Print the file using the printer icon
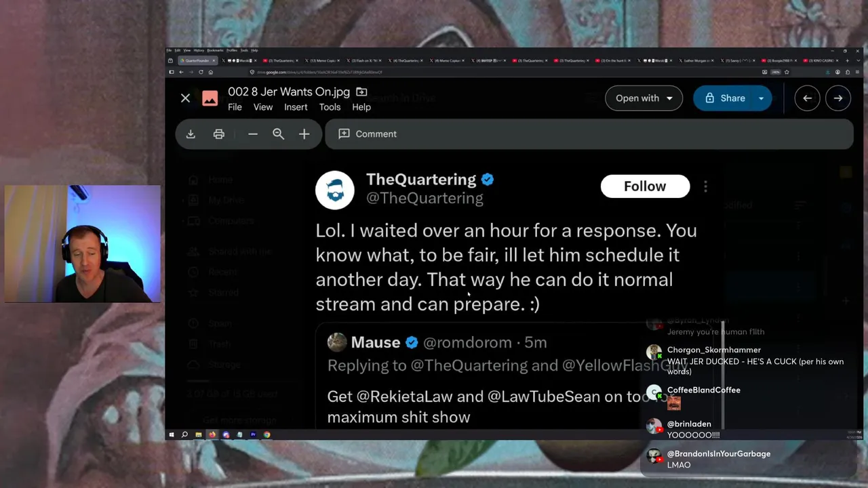868x488 pixels. 219,134
